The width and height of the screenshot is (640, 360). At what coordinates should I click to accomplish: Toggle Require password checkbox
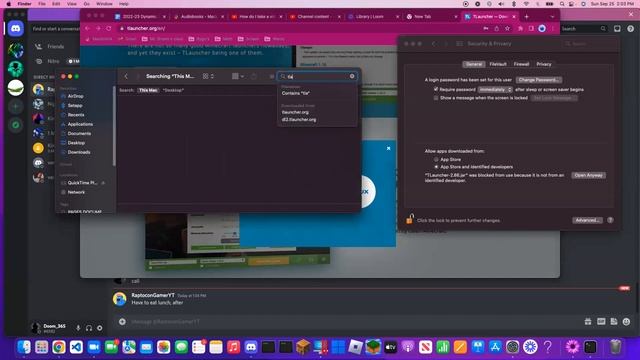[436, 89]
